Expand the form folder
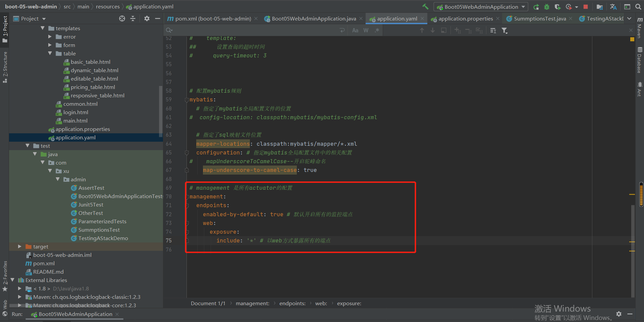 [50, 45]
